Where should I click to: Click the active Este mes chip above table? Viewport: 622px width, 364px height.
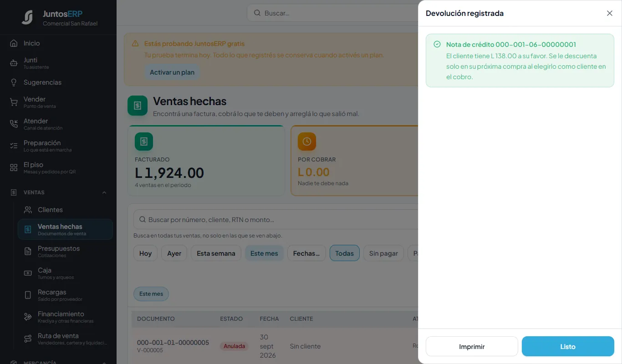click(x=151, y=294)
